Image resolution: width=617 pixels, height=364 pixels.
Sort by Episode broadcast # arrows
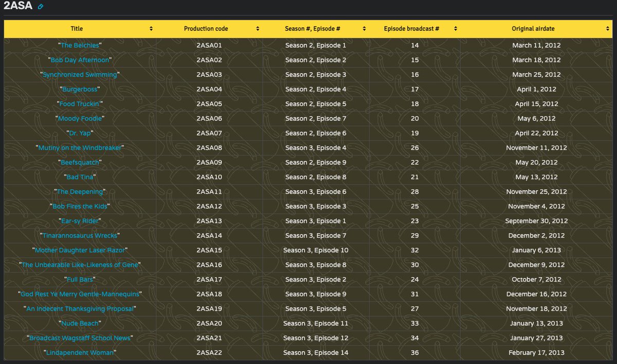(455, 29)
